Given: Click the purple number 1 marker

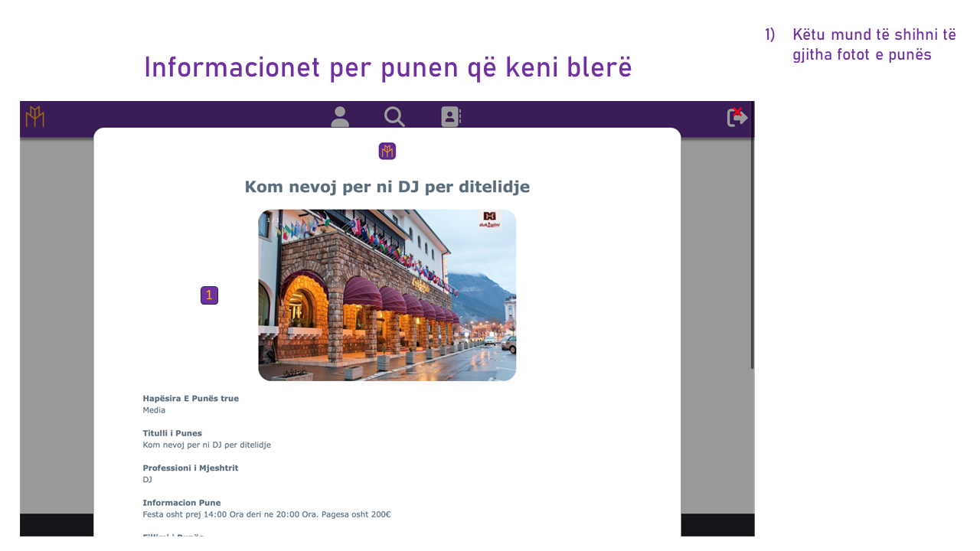Looking at the screenshot, I should pos(209,295).
